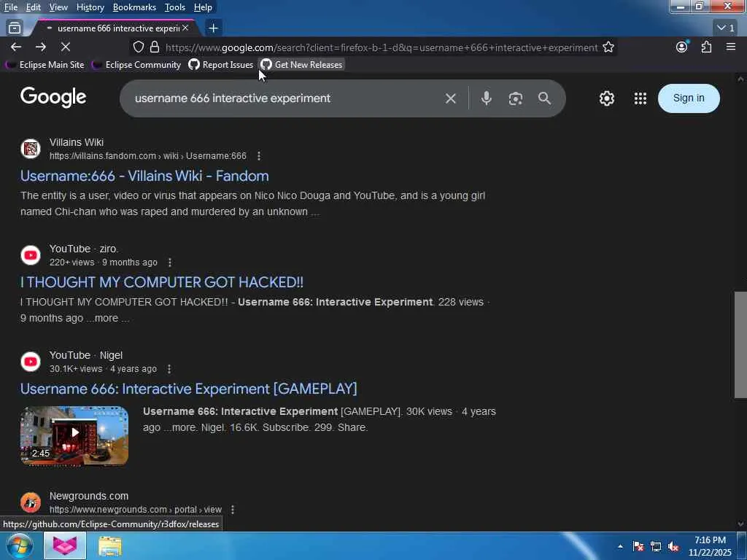Open the Bookmarks menu
This screenshot has height=560, width=747.
tap(134, 7)
